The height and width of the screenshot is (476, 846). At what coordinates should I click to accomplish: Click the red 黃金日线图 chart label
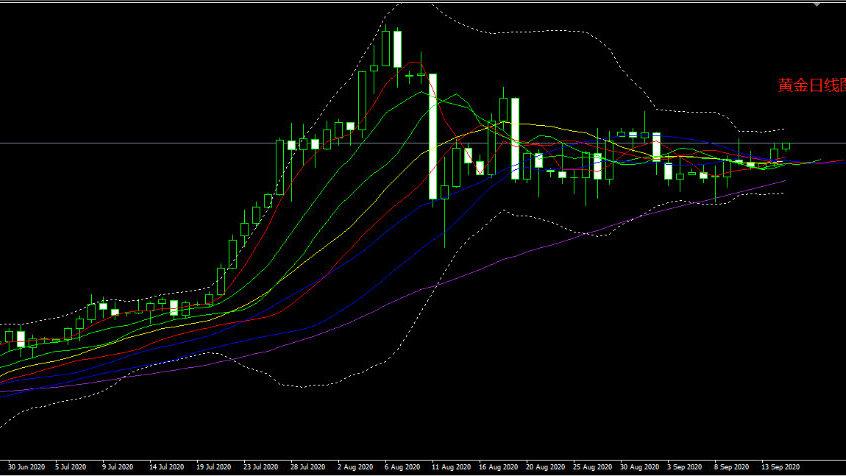811,86
